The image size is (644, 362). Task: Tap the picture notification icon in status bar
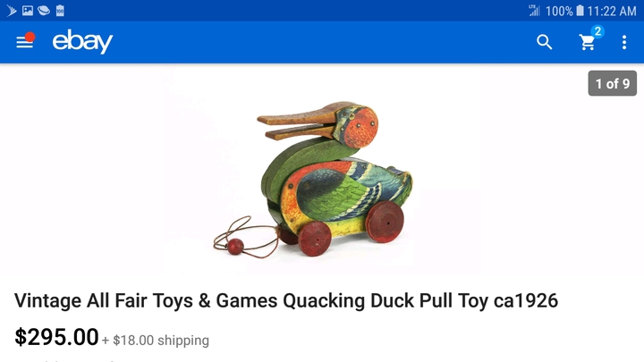[x=28, y=11]
